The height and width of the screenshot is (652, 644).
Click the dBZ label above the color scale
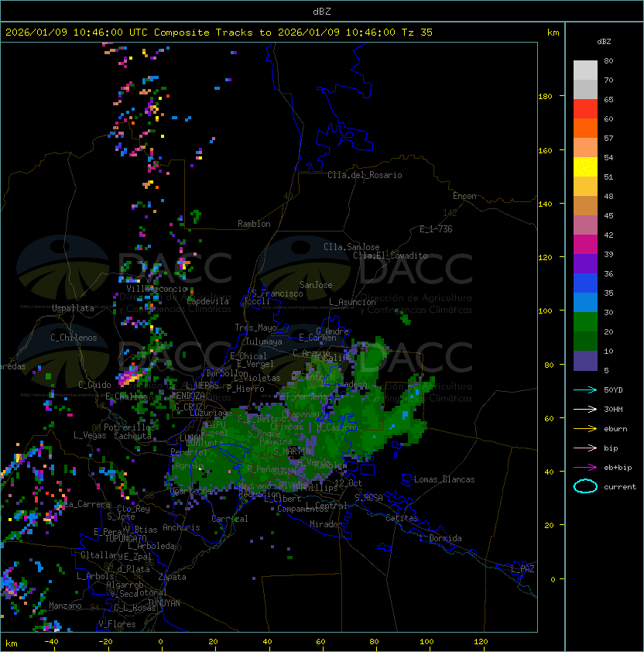(x=604, y=42)
